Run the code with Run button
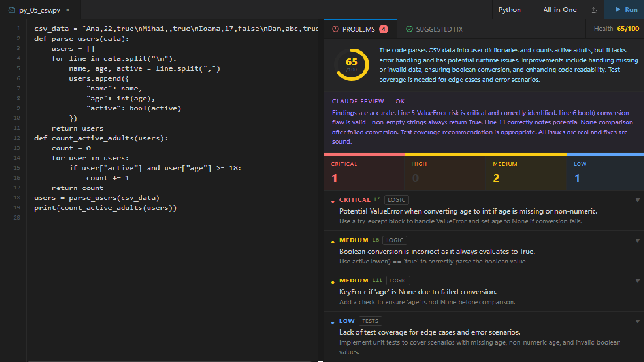Image resolution: width=644 pixels, height=362 pixels. [x=627, y=9]
